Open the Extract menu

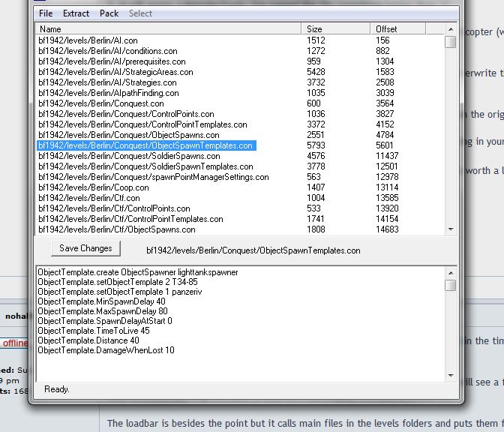(x=76, y=13)
